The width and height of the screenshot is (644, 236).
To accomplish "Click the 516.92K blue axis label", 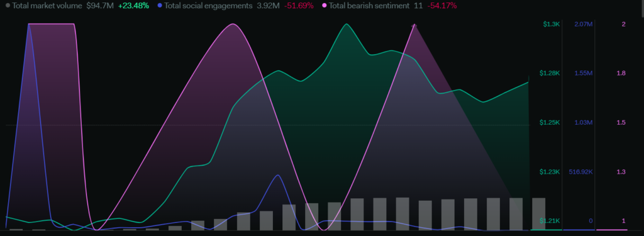I will [580, 171].
